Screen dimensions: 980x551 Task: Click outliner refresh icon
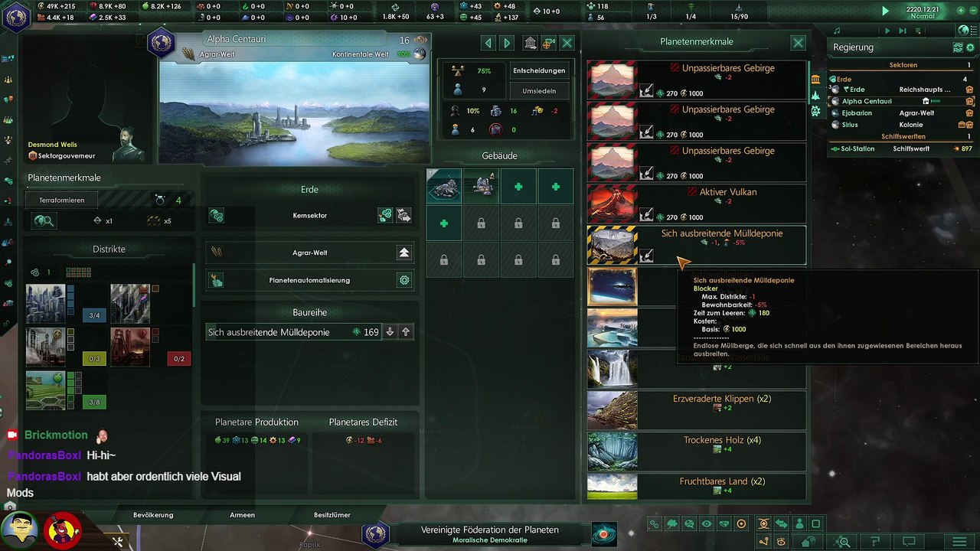[957, 47]
